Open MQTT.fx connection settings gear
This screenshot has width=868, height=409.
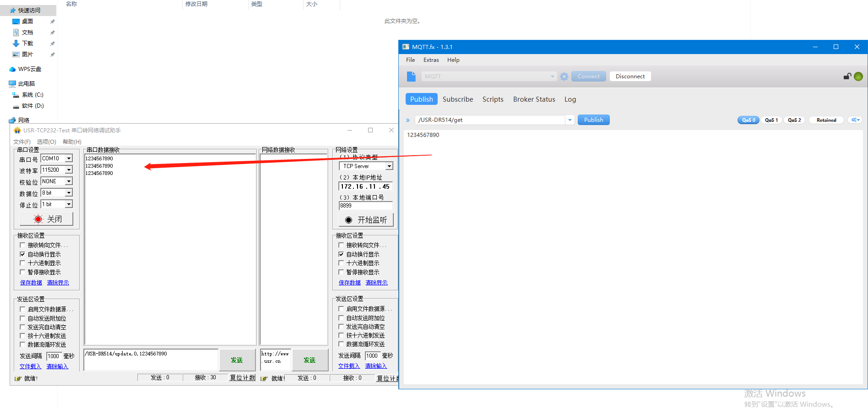[x=564, y=76]
